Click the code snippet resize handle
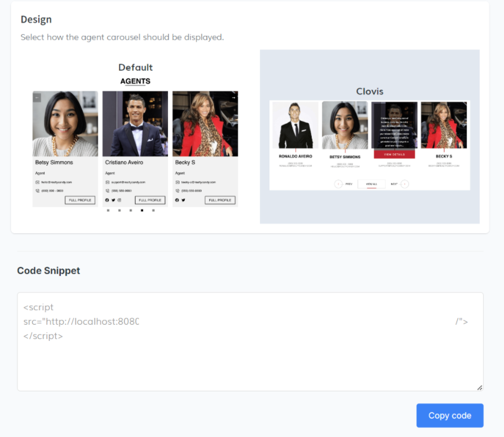The height and width of the screenshot is (437, 504). click(480, 388)
